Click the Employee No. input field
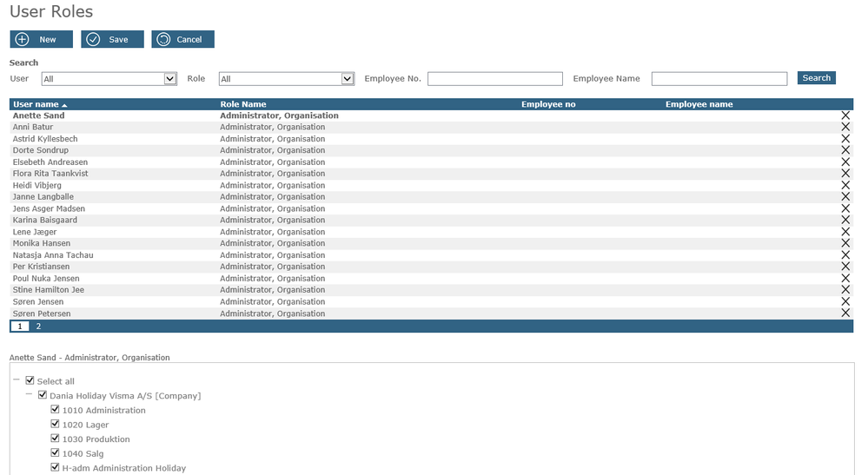The image size is (868, 475). [495, 78]
